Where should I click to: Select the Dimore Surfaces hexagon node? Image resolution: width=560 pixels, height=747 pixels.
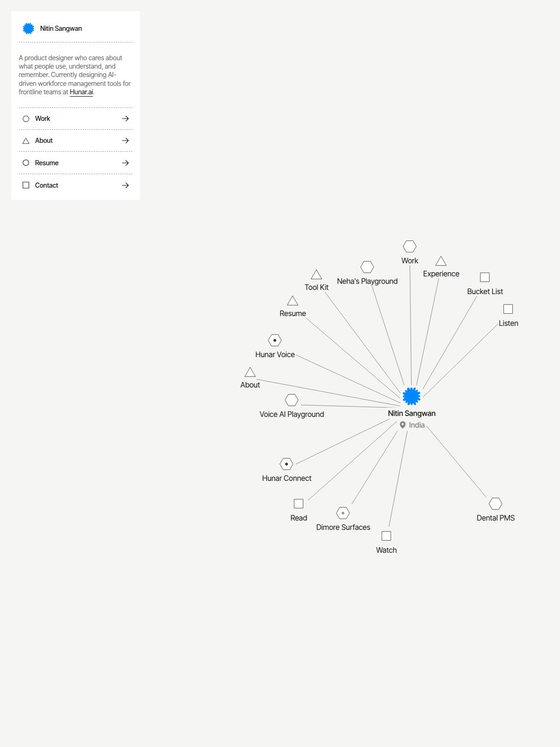[343, 513]
